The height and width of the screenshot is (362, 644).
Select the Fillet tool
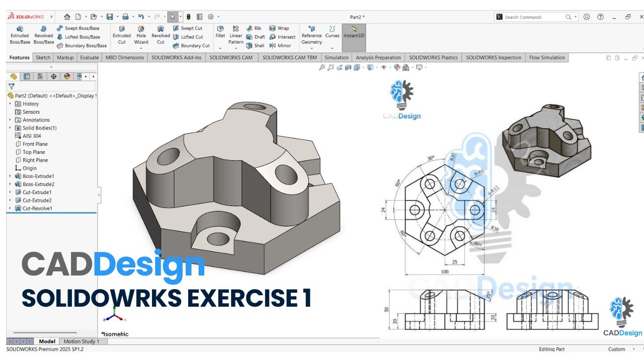coord(220,32)
